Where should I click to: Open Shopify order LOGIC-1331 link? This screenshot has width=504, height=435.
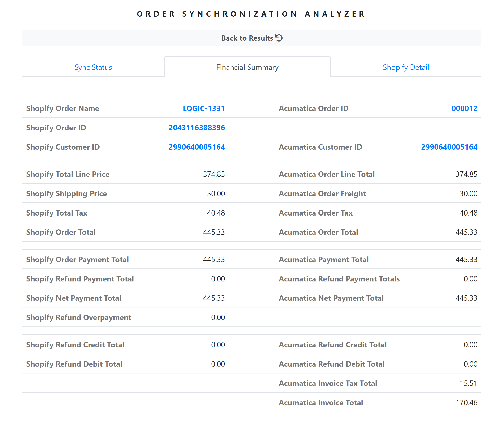click(204, 108)
